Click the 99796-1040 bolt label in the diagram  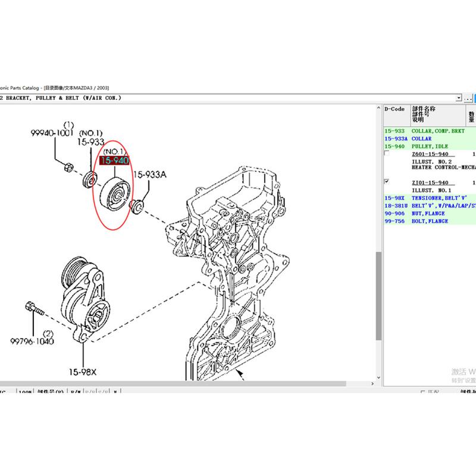coord(32,341)
